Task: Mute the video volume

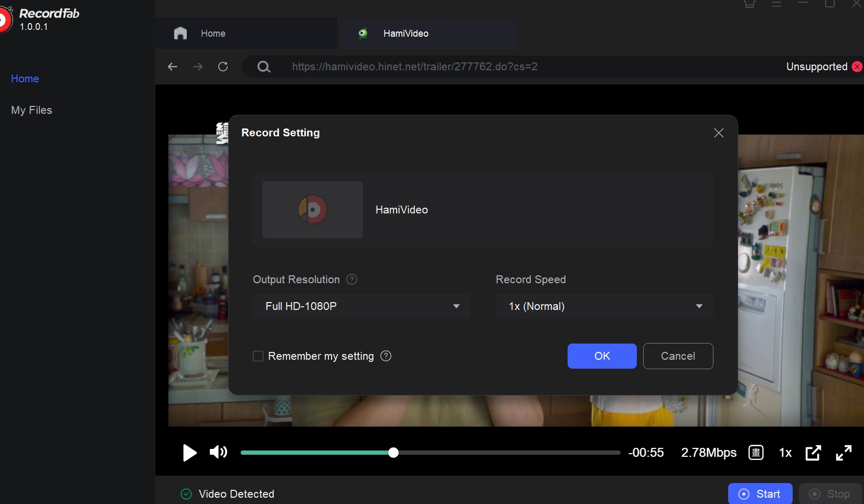Action: [218, 452]
